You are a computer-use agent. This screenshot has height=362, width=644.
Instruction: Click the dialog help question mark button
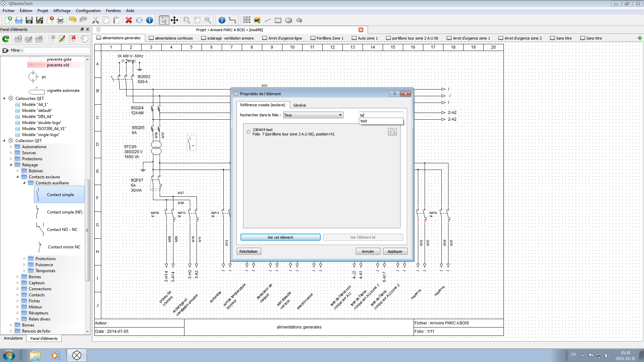click(x=394, y=94)
